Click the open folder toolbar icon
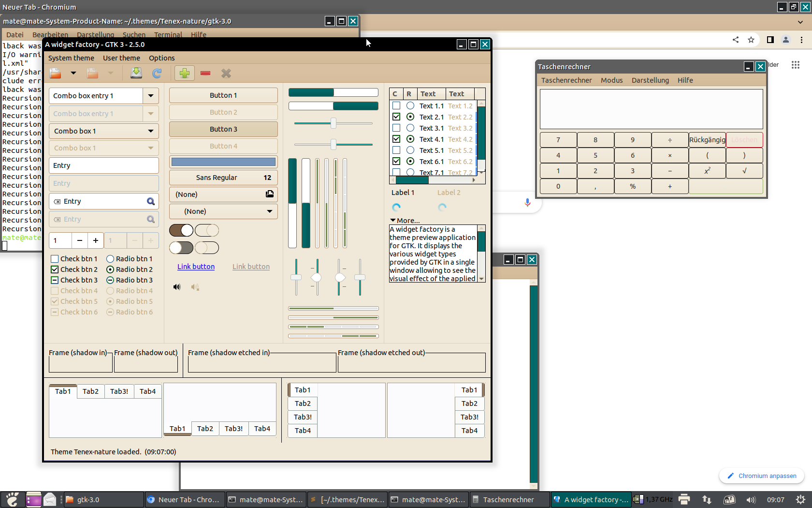 click(56, 73)
